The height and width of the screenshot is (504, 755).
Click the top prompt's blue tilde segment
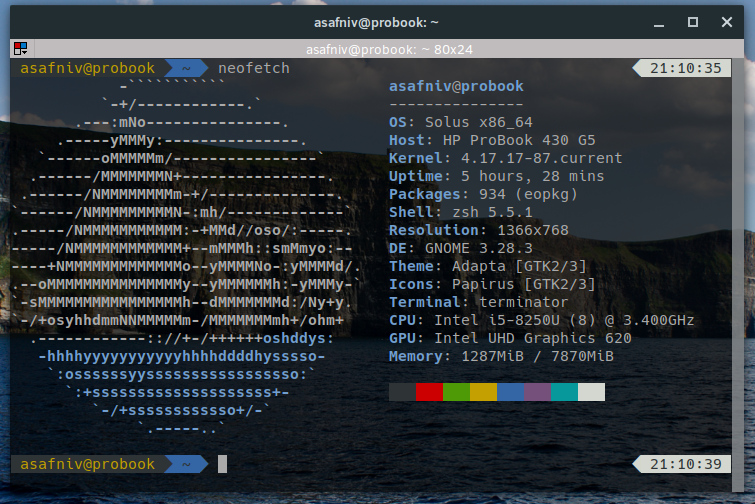click(x=186, y=68)
